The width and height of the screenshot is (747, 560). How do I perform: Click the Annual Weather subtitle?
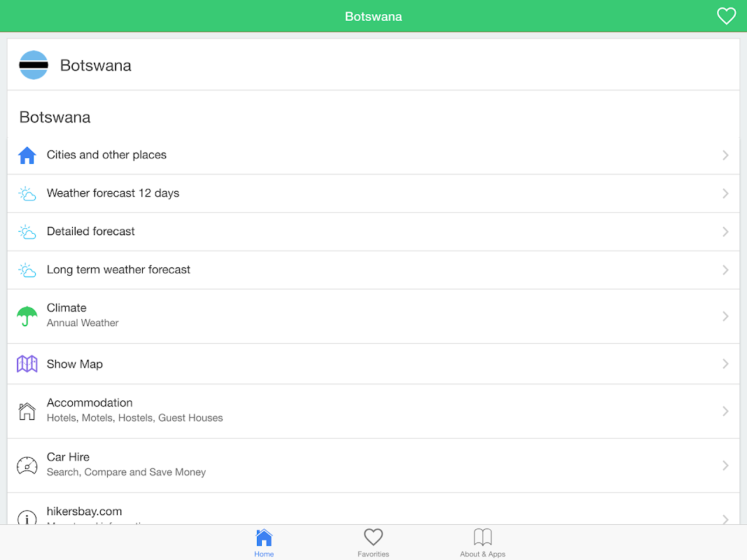pyautogui.click(x=83, y=323)
